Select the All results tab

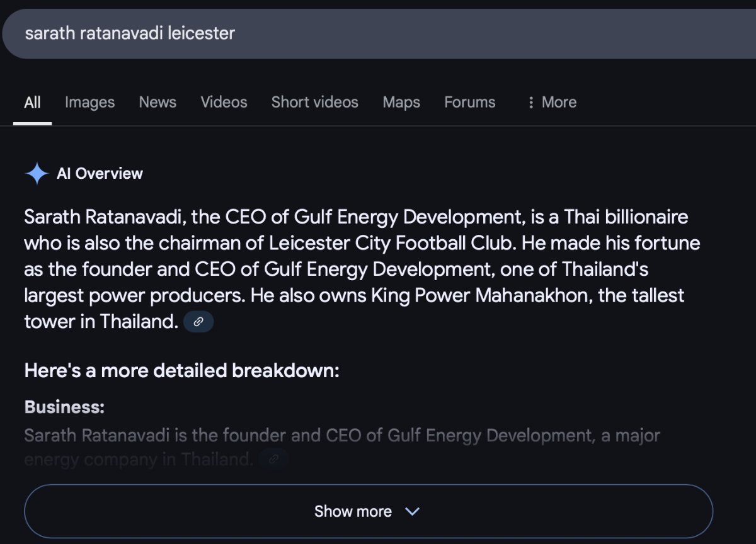[x=32, y=102]
